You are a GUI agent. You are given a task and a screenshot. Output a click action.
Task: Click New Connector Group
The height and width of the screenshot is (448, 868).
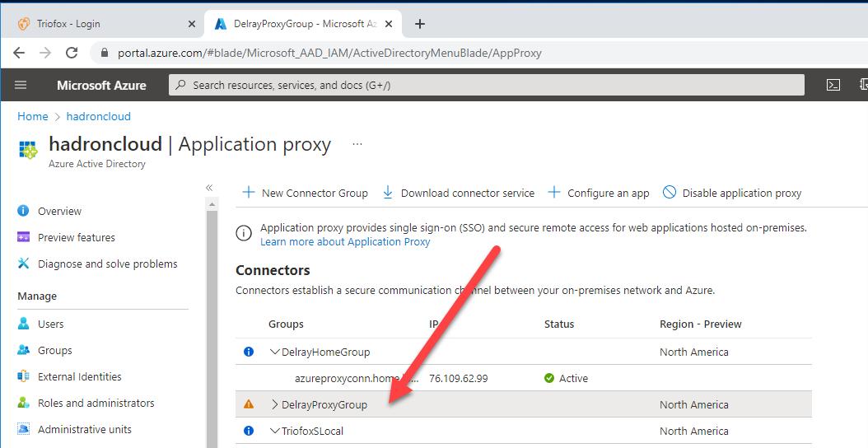(x=305, y=193)
